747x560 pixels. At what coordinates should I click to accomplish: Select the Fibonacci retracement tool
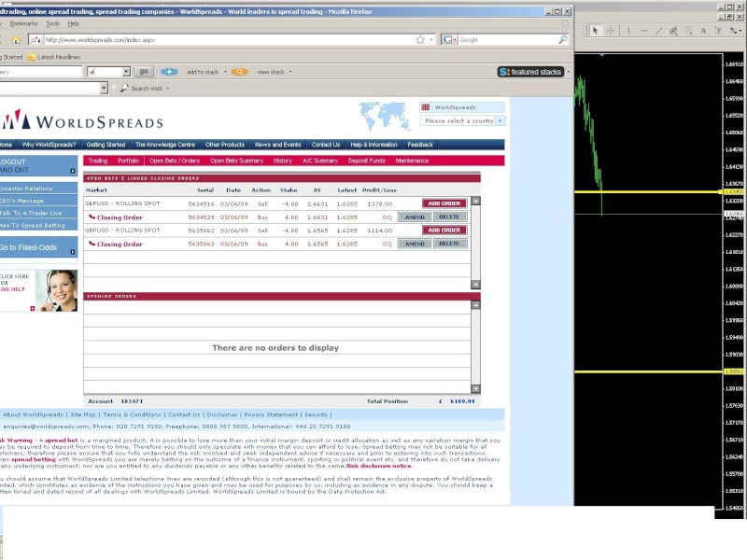click(688, 31)
